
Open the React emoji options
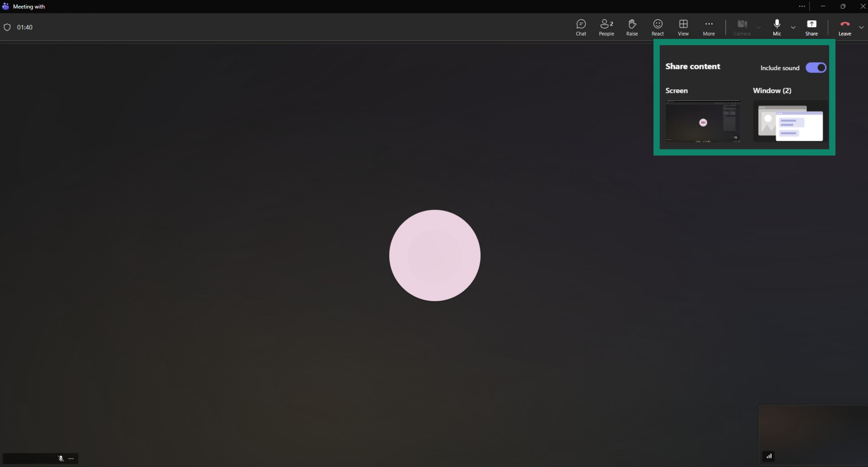click(x=658, y=27)
